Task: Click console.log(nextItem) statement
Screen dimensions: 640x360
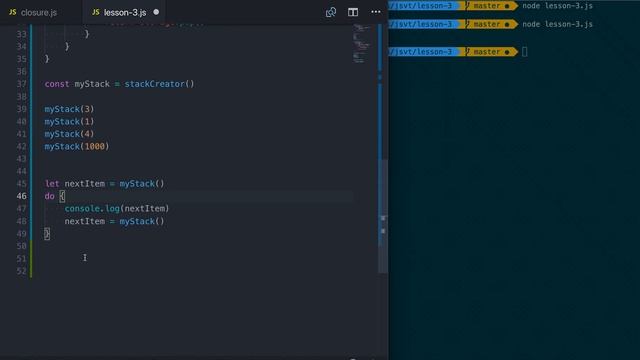Action: (117, 209)
